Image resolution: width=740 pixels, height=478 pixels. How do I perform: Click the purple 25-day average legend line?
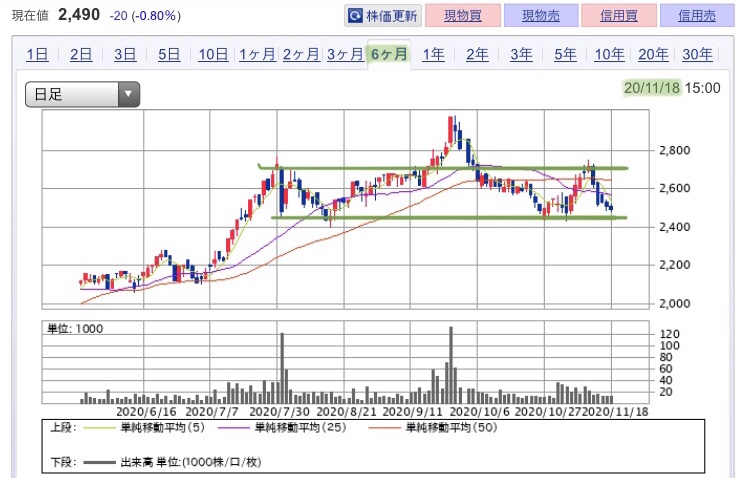234,428
